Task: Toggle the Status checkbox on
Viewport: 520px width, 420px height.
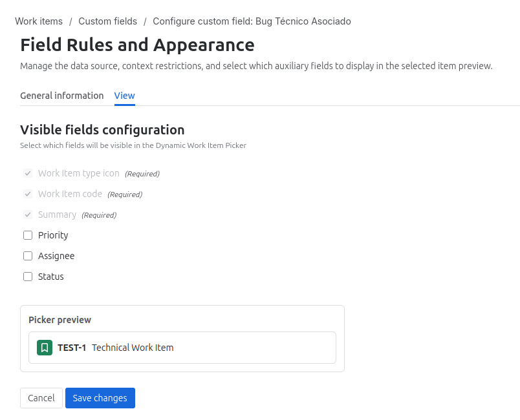Action: 28,277
